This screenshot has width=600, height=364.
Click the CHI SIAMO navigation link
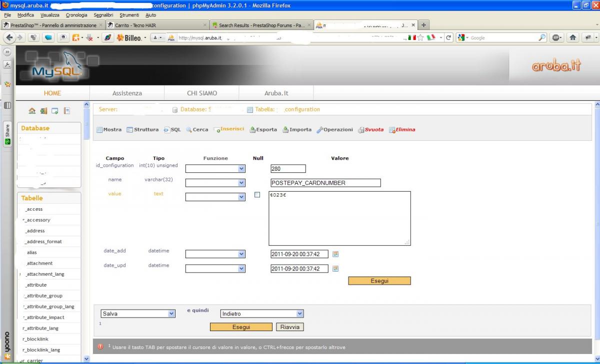[x=202, y=93]
